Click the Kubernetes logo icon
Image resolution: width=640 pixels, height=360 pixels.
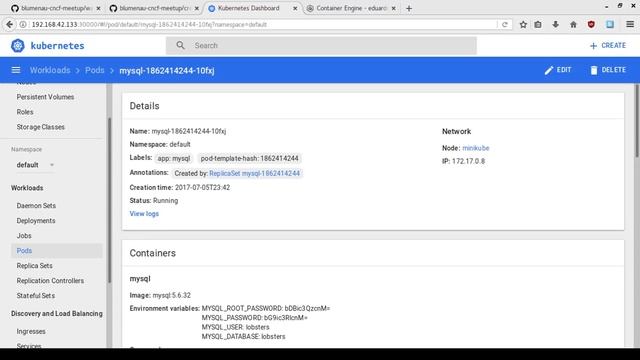[x=18, y=46]
